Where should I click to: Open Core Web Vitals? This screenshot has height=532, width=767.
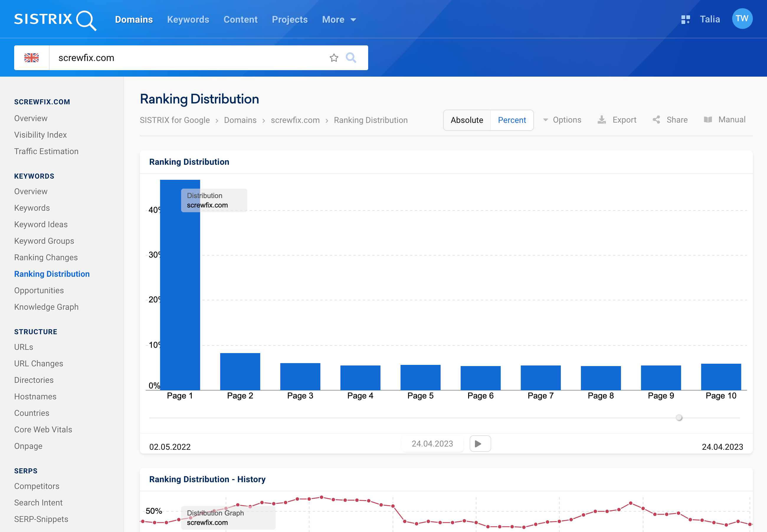[43, 430]
